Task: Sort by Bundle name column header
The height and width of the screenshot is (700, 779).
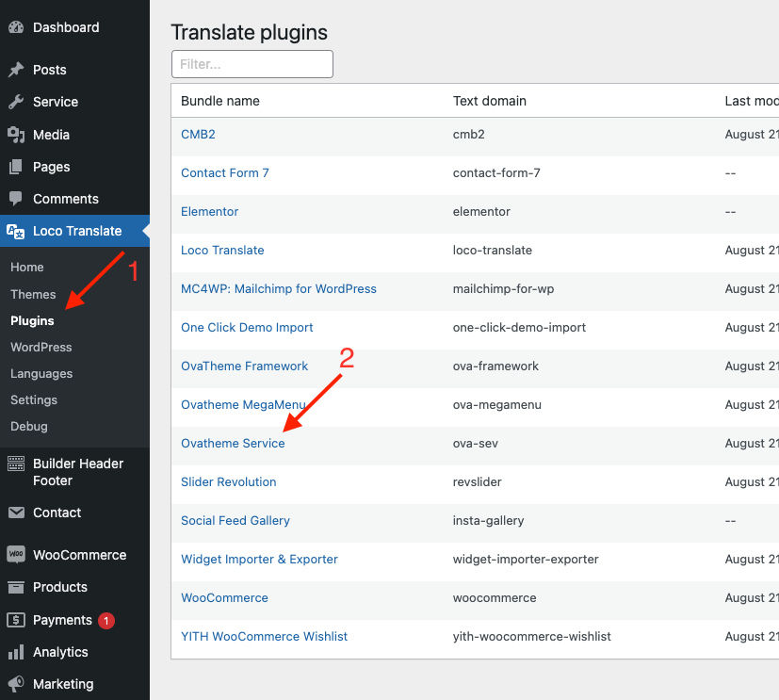Action: pyautogui.click(x=220, y=101)
